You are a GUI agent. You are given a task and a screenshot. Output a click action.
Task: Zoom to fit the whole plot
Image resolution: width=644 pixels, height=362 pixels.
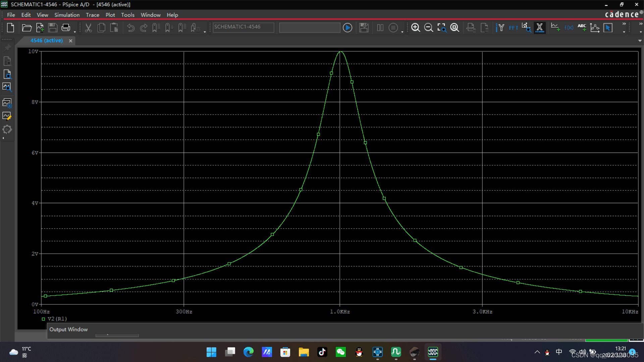point(454,27)
